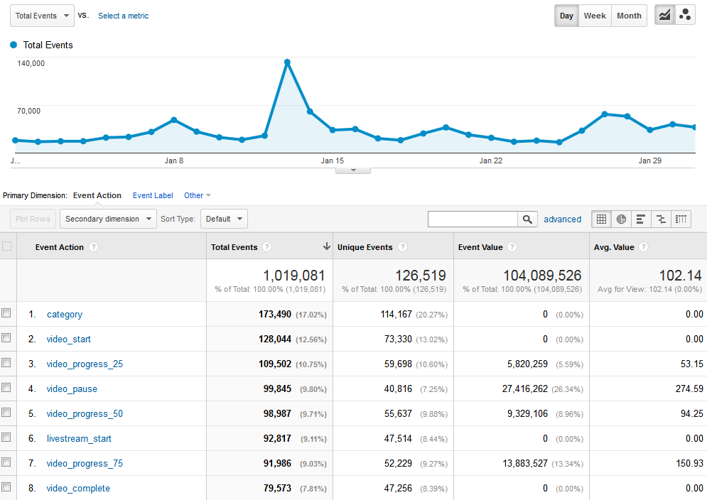Open the Sort Type Default dropdown

pyautogui.click(x=224, y=219)
